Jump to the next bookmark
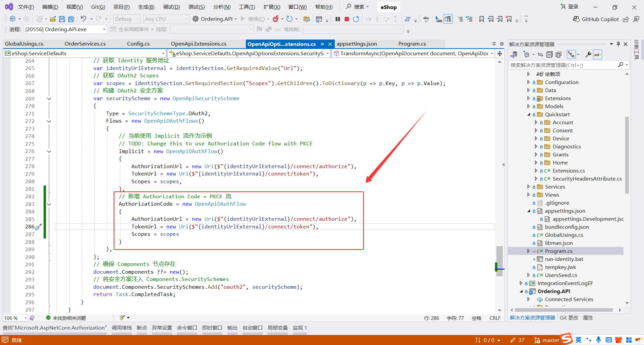 point(500,19)
